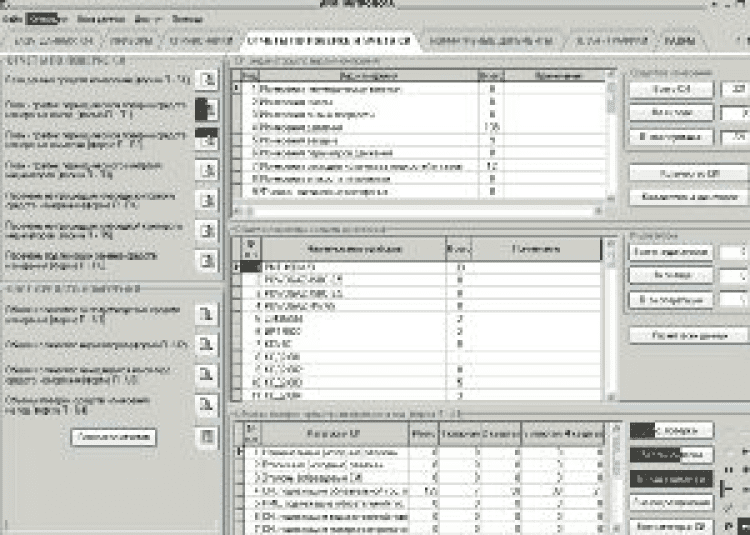The height and width of the screenshot is (535, 750).
Task: Click the first report icon in the top-left report list
Action: (206, 80)
